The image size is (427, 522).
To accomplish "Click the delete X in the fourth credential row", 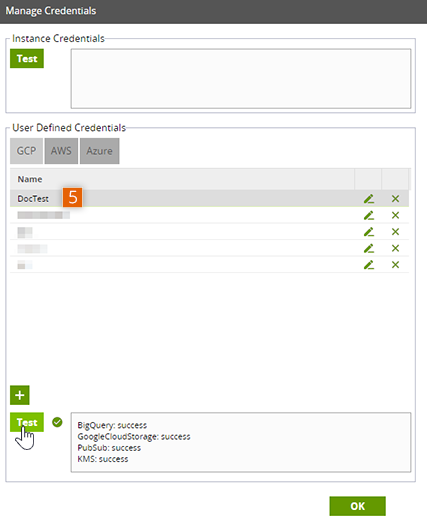I will point(395,248).
